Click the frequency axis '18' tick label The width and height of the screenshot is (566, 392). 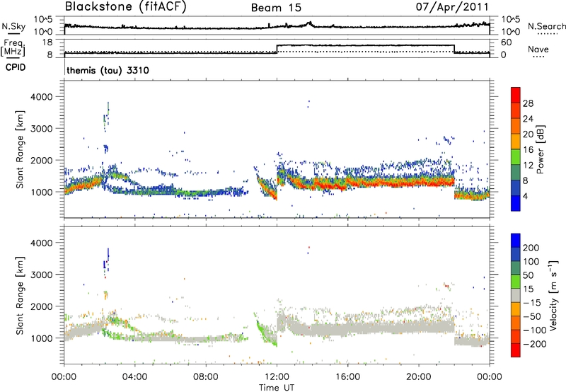point(47,42)
